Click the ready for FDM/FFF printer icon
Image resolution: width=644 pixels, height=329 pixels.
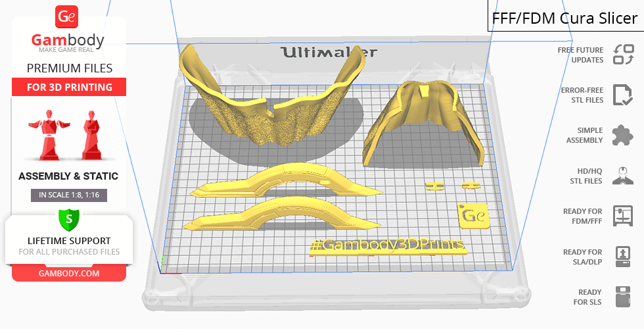[622, 216]
